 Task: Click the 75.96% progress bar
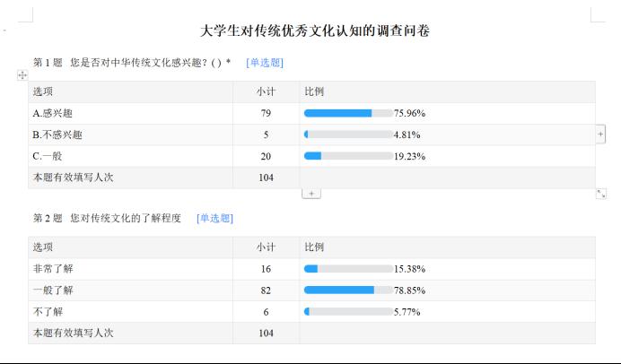[x=348, y=114]
